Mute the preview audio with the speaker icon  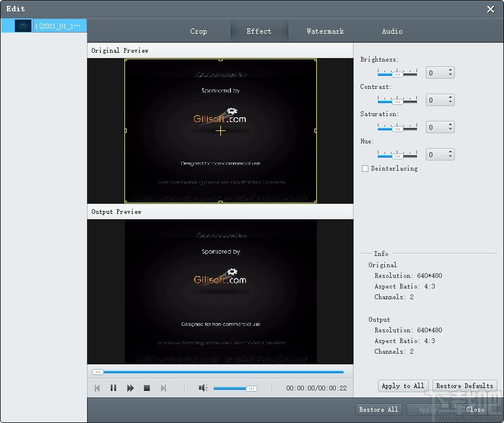tap(203, 388)
